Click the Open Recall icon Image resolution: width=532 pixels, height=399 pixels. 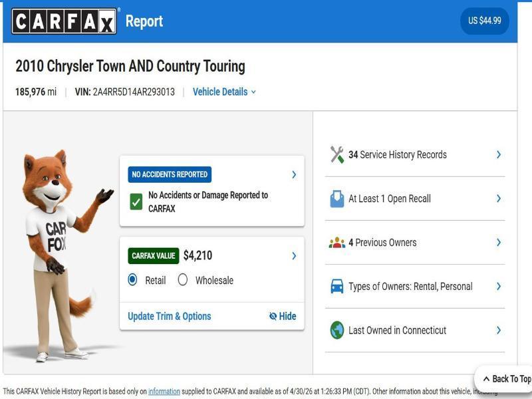click(x=337, y=199)
